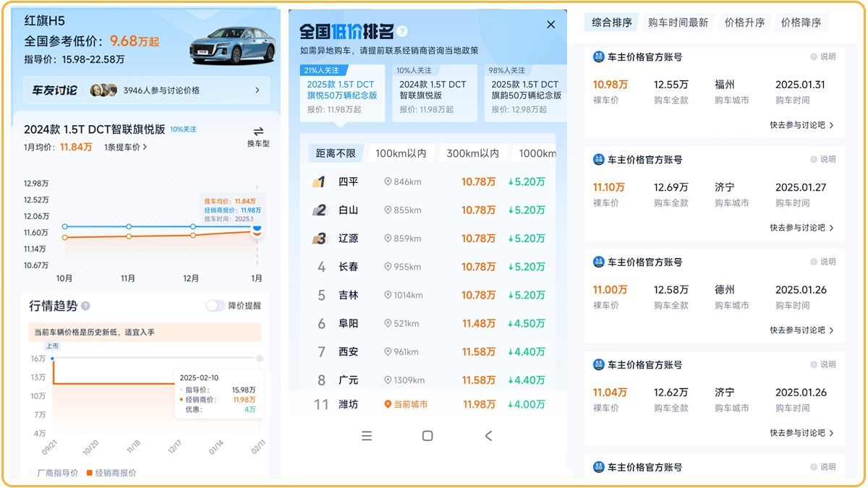The width and height of the screenshot is (868, 488).
Task: Click the account avatar on the 德州 card
Action: (x=598, y=262)
